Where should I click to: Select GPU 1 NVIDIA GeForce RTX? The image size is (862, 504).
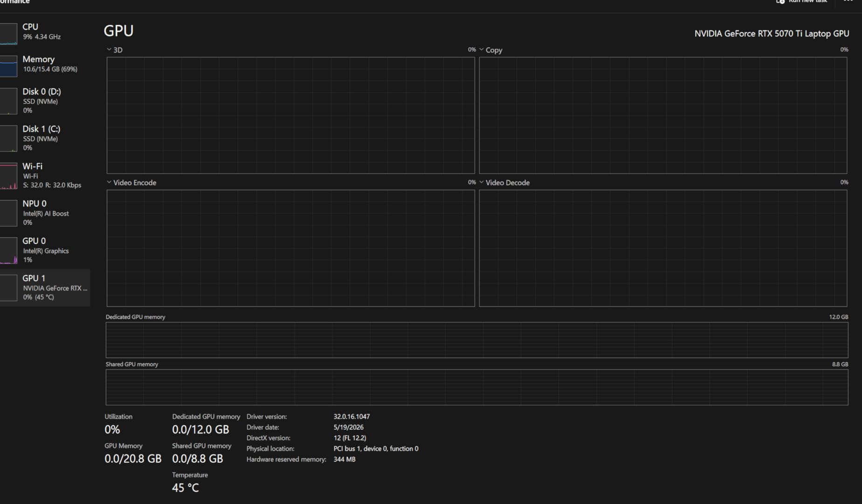45,287
